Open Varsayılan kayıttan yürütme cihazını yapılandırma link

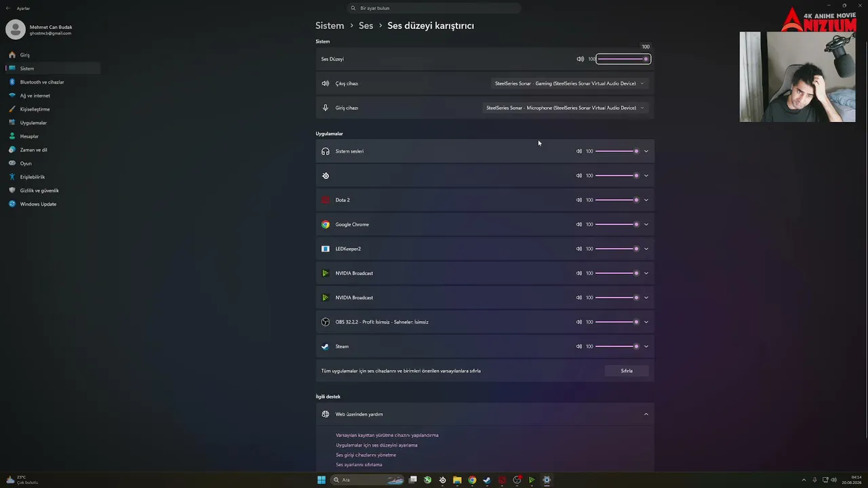coord(387,435)
